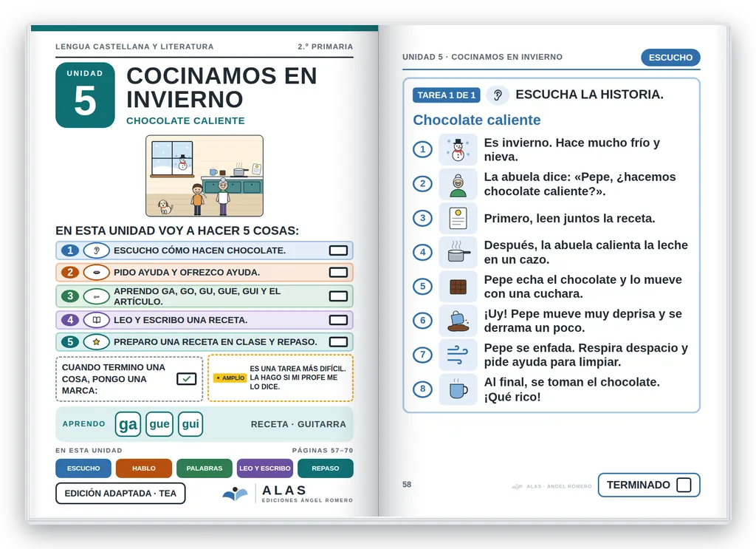The height and width of the screenshot is (549, 756).
Task: Check the box for PREPARO UNA RECETA EN CLASE
Action: (x=338, y=341)
